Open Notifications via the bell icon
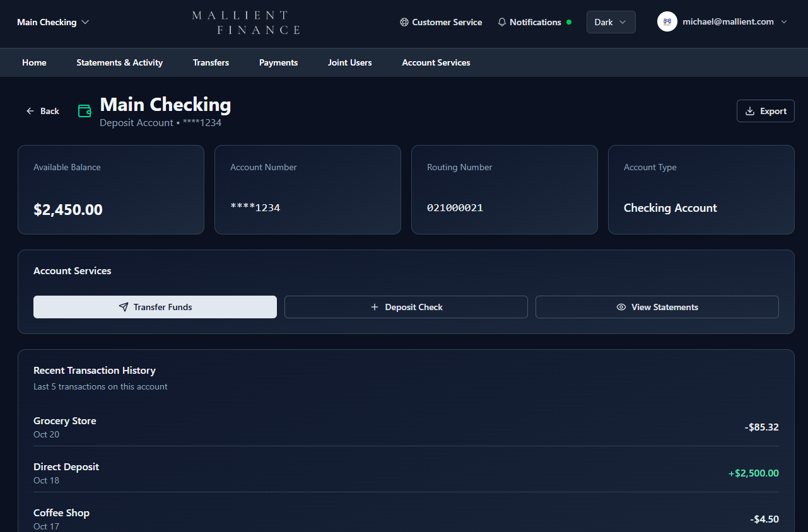 click(501, 22)
